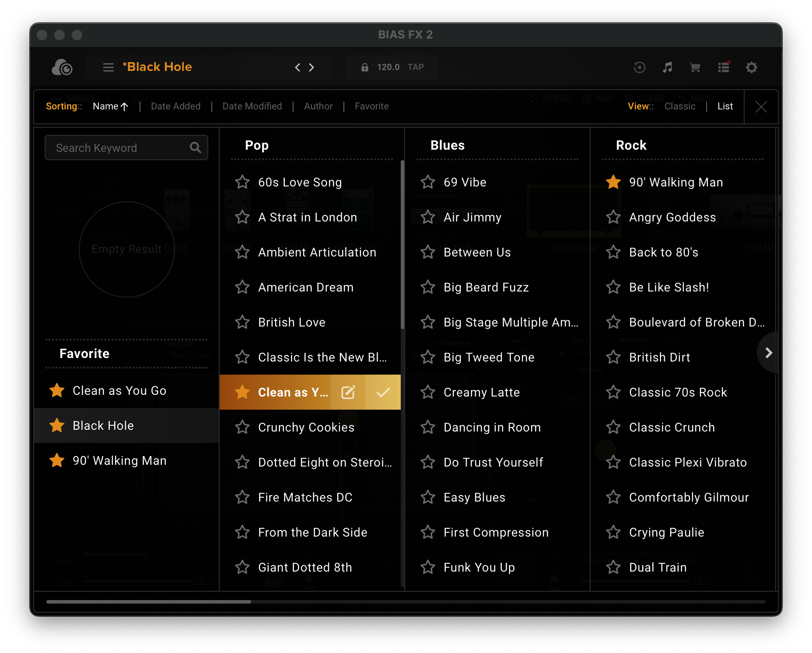The height and width of the screenshot is (653, 812).
Task: Open the list view icon with notification
Action: [724, 67]
